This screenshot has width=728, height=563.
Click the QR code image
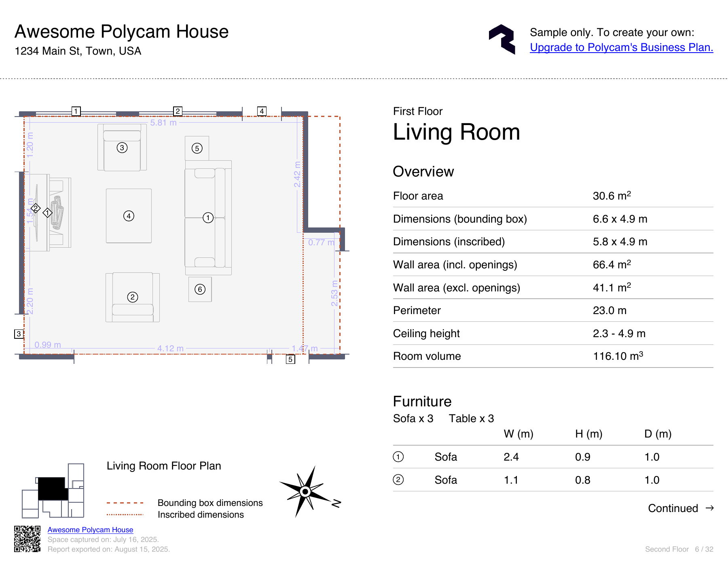28,539
